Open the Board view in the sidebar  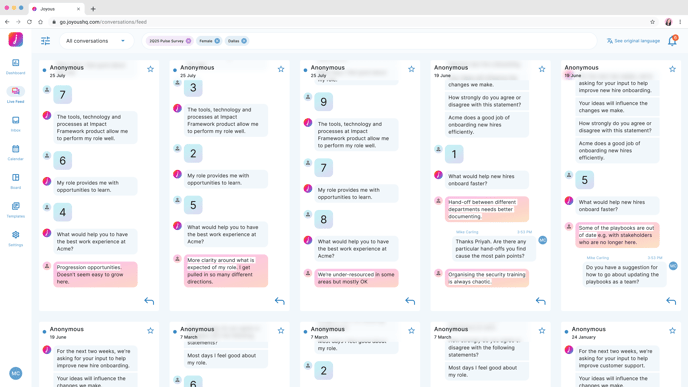pyautogui.click(x=15, y=181)
